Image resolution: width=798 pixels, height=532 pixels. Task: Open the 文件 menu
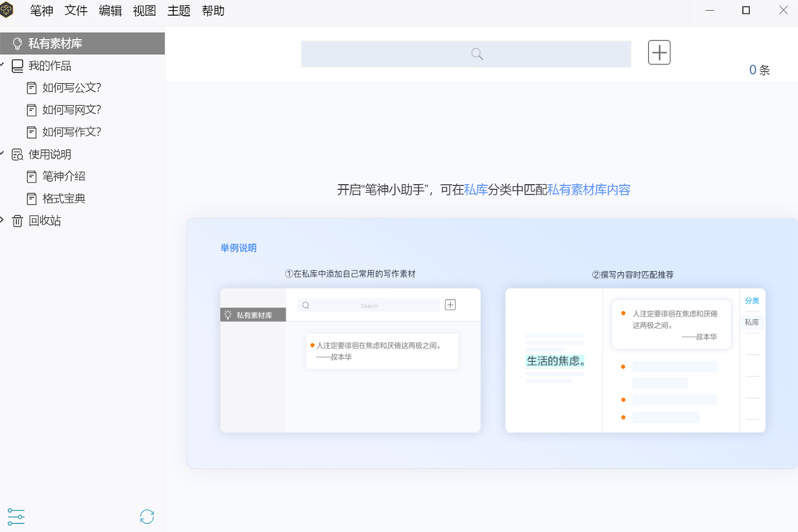76,11
